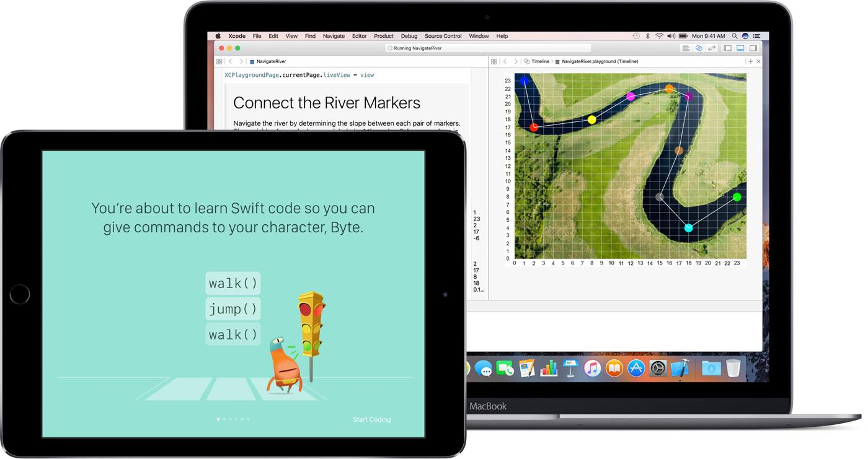Click the Bluetooth menu bar icon
Image resolution: width=868 pixels, height=459 pixels.
click(x=648, y=36)
